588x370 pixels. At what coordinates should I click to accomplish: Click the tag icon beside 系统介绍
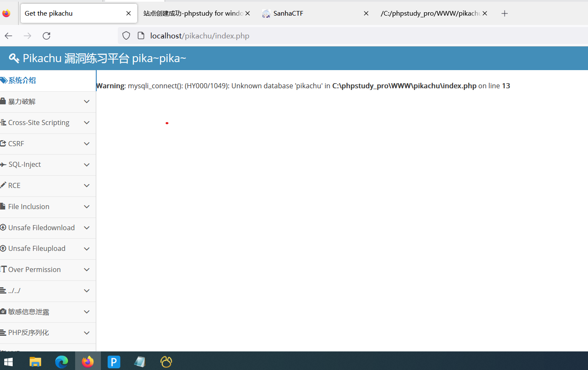pos(4,80)
